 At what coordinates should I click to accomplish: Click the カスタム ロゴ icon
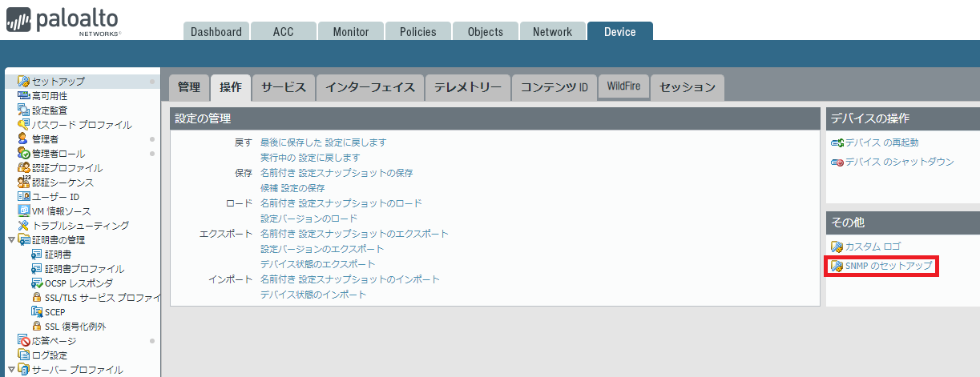(x=837, y=247)
